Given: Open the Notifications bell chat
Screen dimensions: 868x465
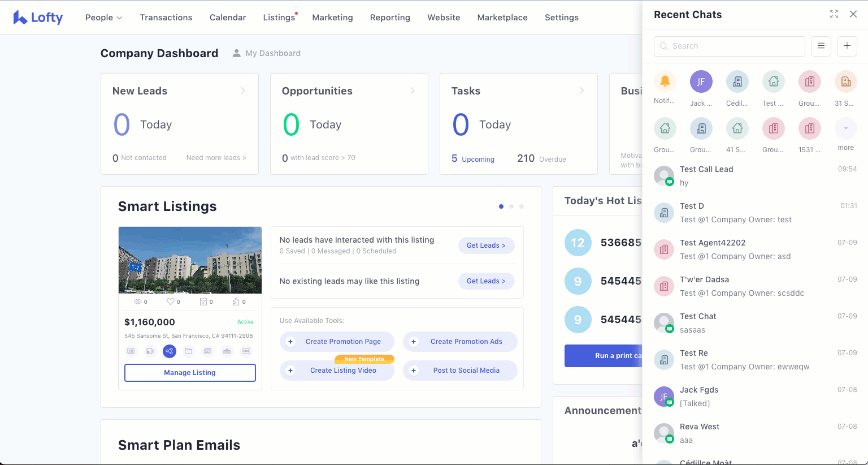Looking at the screenshot, I should point(665,81).
